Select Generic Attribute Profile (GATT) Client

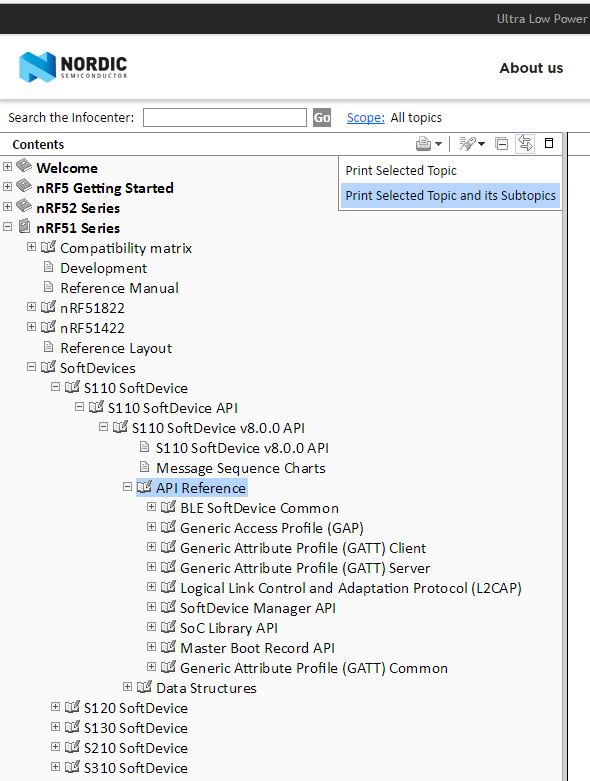pyautogui.click(x=303, y=548)
